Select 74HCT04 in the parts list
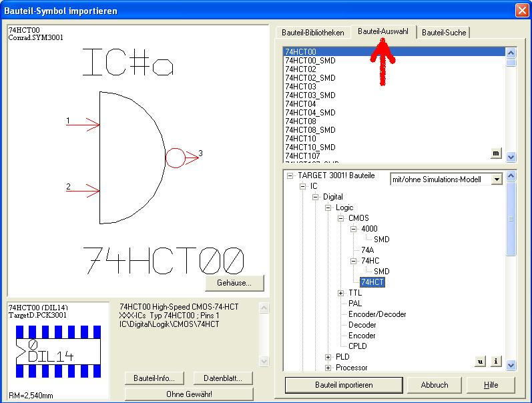 click(300, 104)
